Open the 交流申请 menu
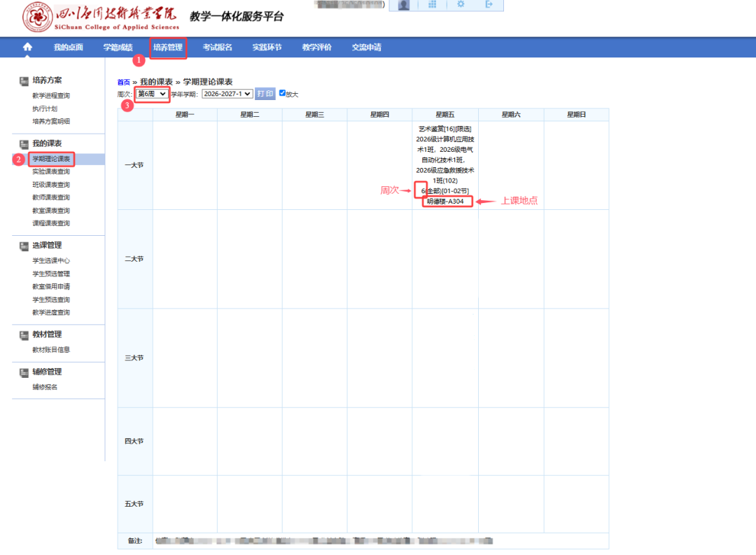Screen dimensions: 756x555 [366, 48]
